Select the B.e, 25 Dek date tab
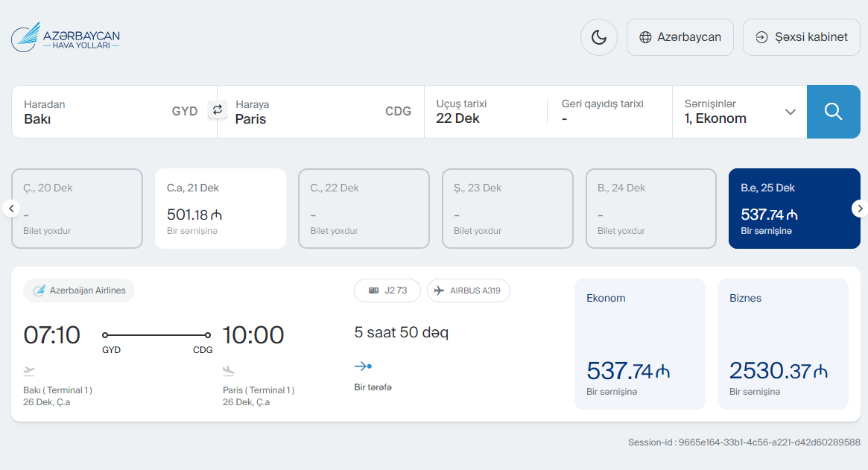This screenshot has width=868, height=470. pyautogui.click(x=793, y=209)
